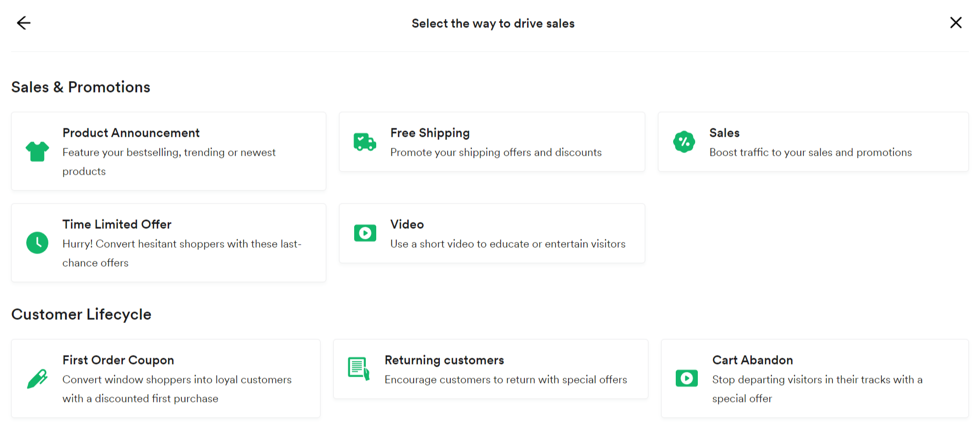
Task: Click the Video play icon
Action: coord(365,233)
